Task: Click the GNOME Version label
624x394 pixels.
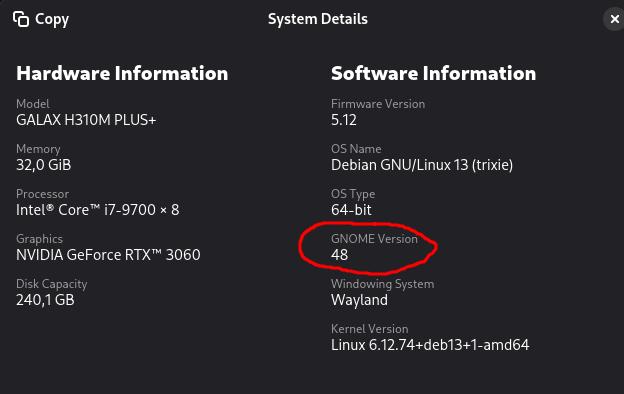Action: (374, 239)
